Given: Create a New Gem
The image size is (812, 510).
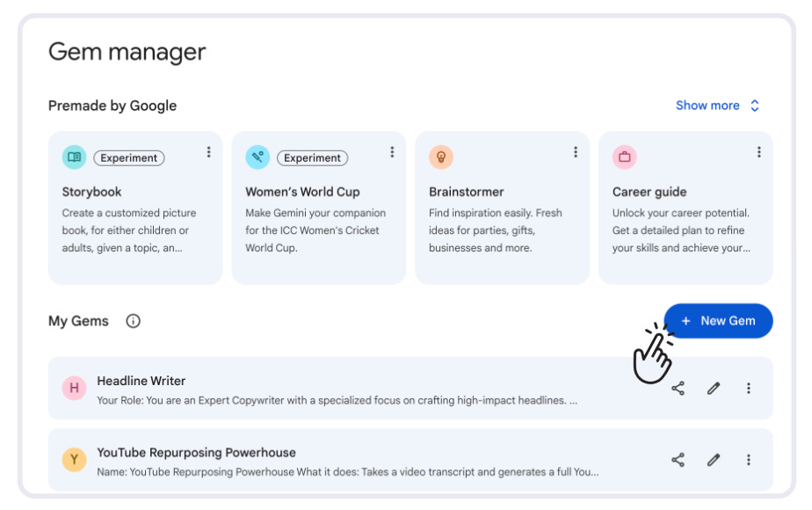Looking at the screenshot, I should coord(718,320).
